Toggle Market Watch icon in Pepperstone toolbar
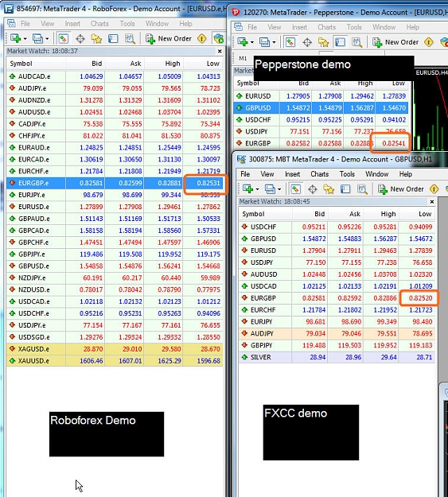Image resolution: width=448 pixels, height=497 pixels. tap(290, 42)
